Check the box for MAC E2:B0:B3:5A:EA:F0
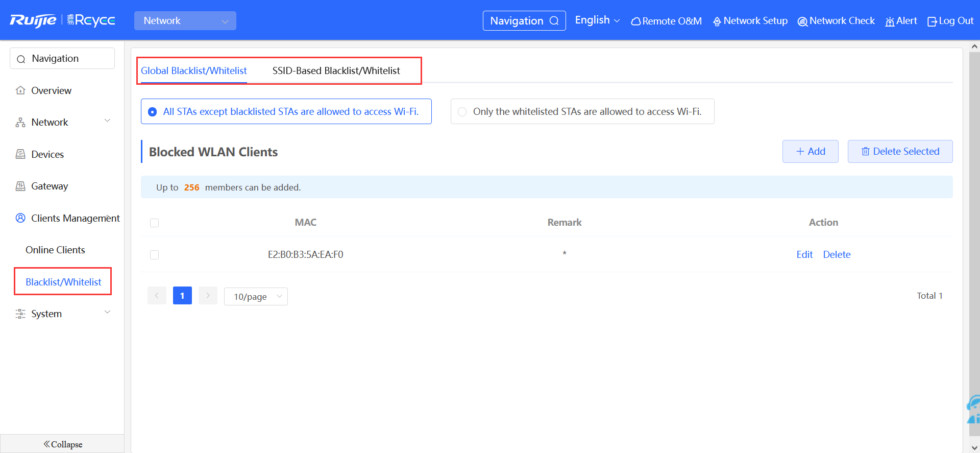The height and width of the screenshot is (453, 980). 155,255
